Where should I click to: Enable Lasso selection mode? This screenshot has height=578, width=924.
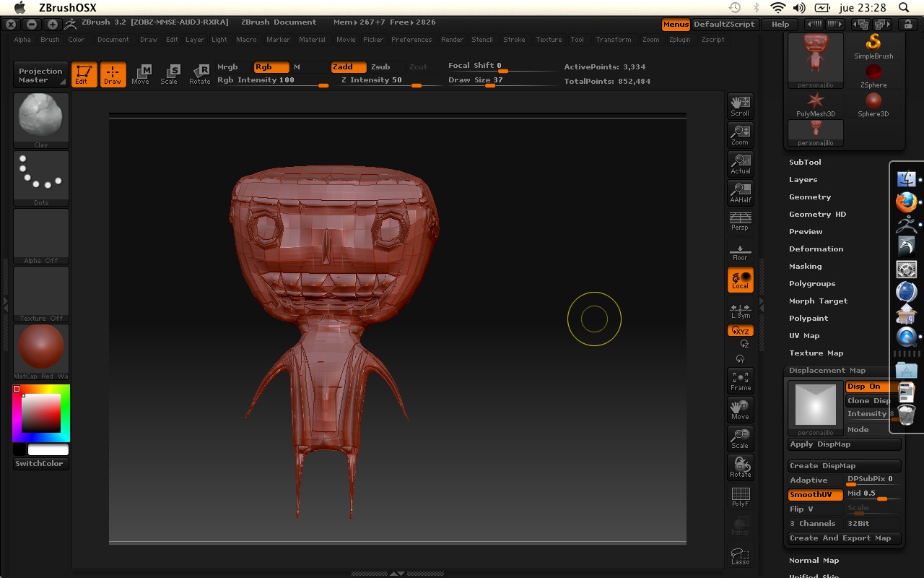pyautogui.click(x=740, y=554)
